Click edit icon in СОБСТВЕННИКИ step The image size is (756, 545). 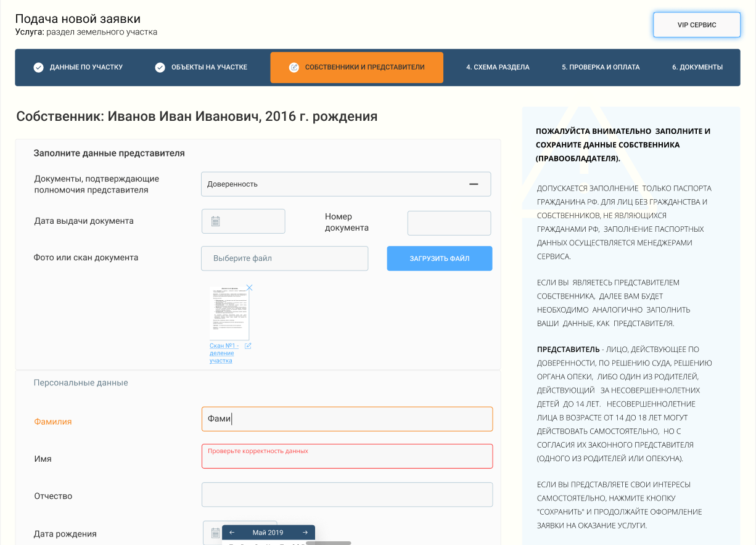click(294, 67)
